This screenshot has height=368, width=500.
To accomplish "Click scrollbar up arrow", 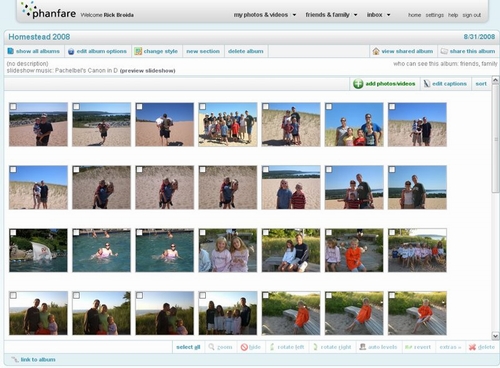I will [x=495, y=80].
